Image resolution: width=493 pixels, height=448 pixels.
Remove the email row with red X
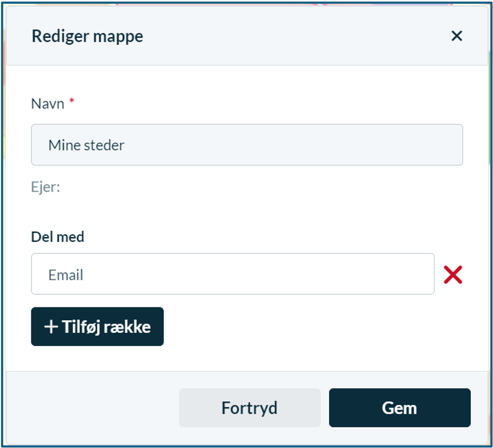click(x=453, y=274)
